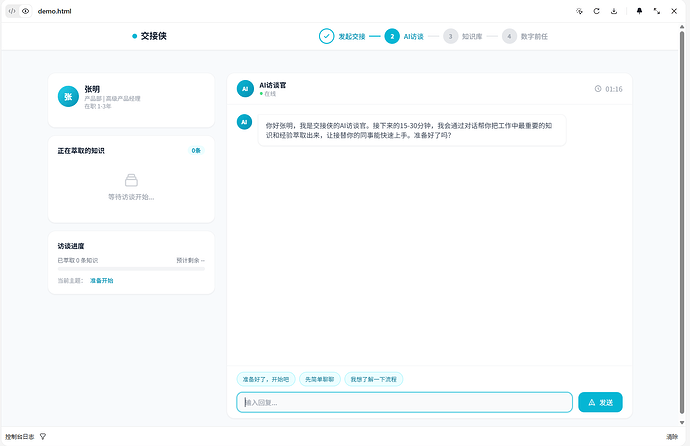The image size is (690, 446).
Task: Click scrollbar down arrow
Action: point(682,423)
